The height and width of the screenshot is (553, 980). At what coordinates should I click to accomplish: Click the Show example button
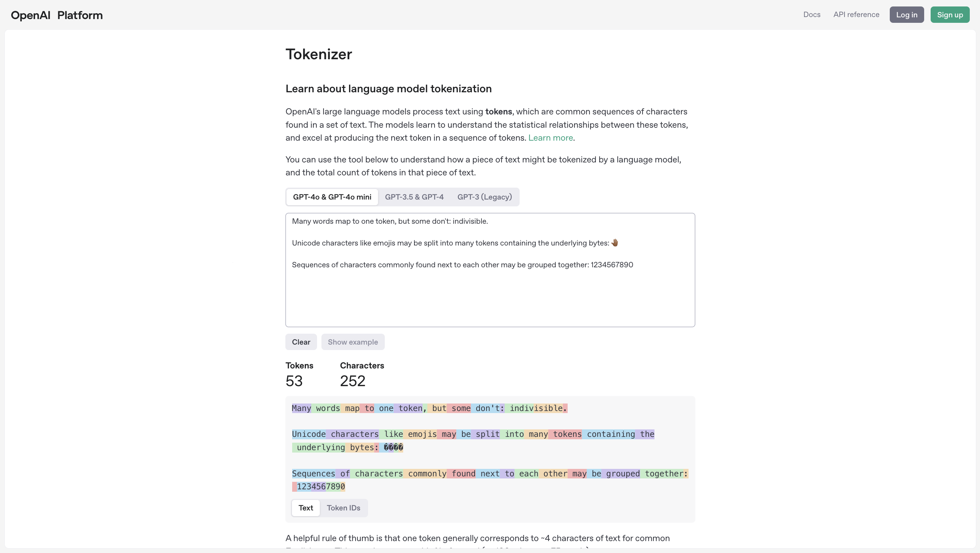(353, 342)
